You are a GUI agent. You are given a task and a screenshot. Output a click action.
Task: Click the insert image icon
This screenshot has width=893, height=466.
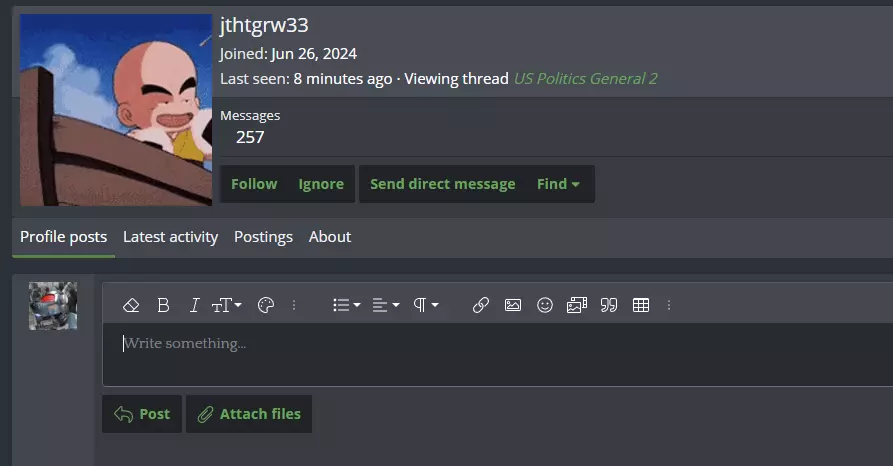coord(513,305)
